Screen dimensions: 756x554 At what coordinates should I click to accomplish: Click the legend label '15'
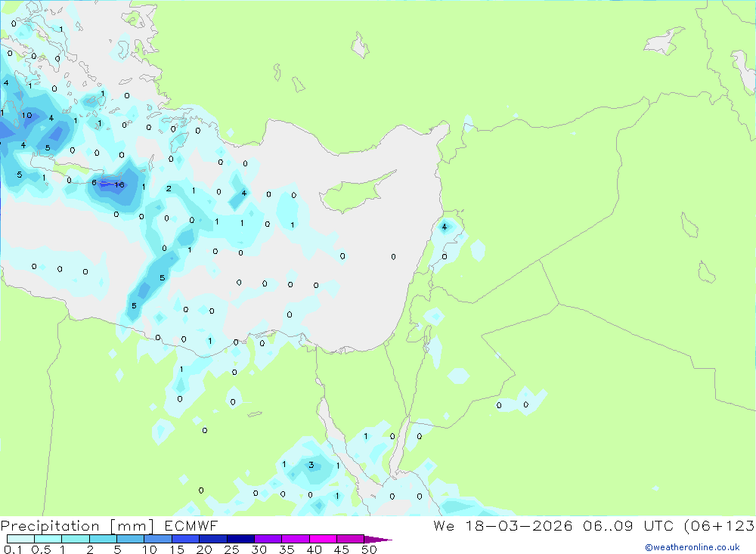pyautogui.click(x=177, y=549)
